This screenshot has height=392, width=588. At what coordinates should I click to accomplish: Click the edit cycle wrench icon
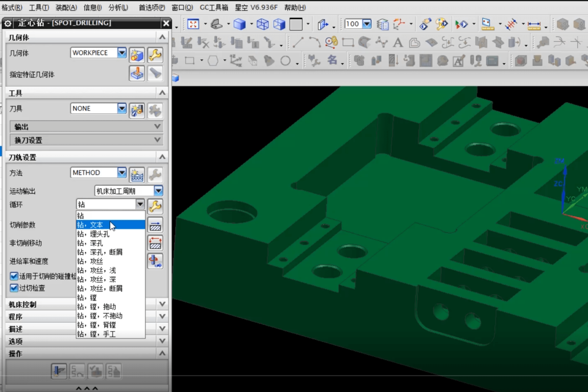[x=155, y=206]
